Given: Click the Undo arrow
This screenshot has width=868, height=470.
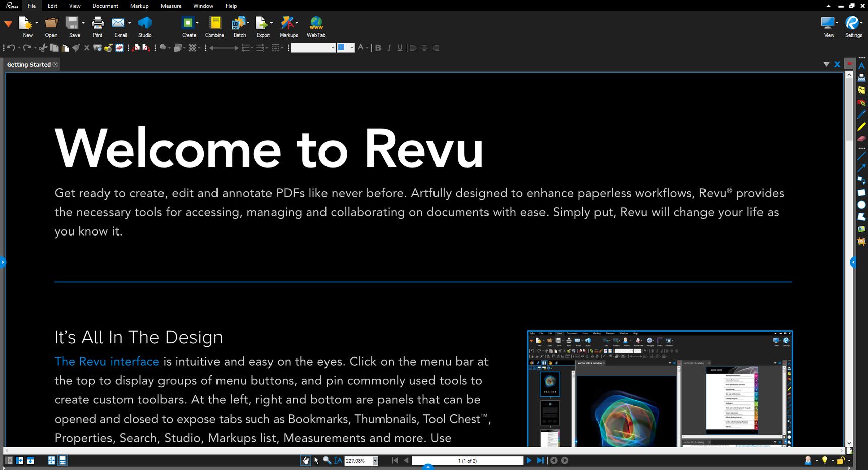Looking at the screenshot, I should coord(11,48).
